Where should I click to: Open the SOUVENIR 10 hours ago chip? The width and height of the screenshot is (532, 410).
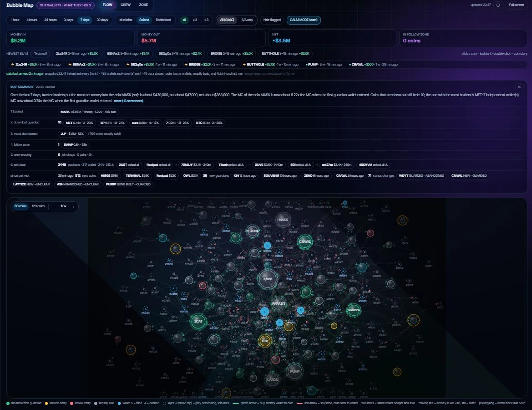(x=280, y=176)
